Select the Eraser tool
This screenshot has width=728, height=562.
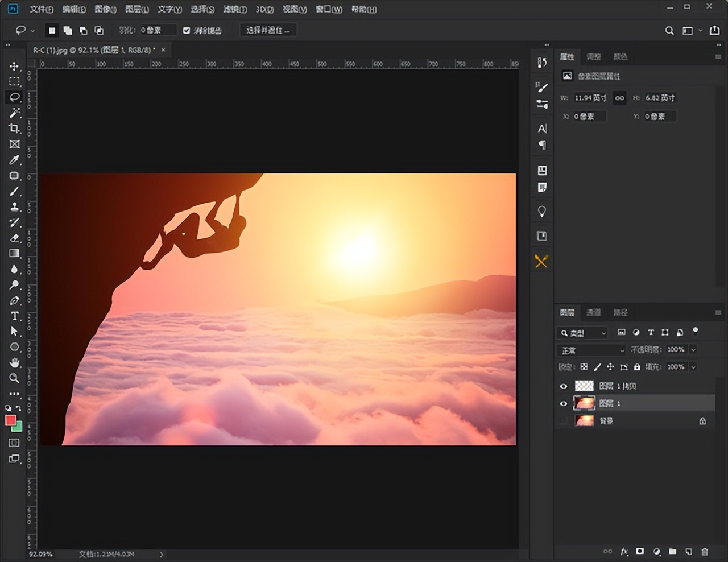[x=15, y=238]
